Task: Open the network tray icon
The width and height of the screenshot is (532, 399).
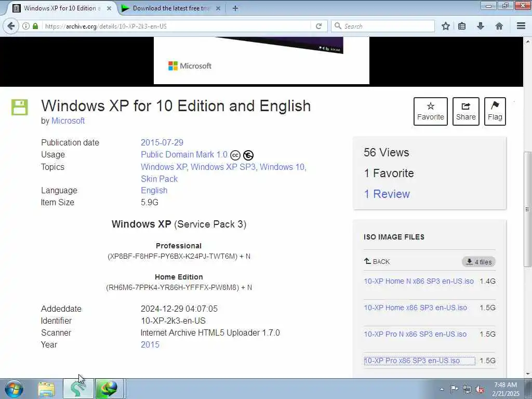Action: tap(467, 390)
